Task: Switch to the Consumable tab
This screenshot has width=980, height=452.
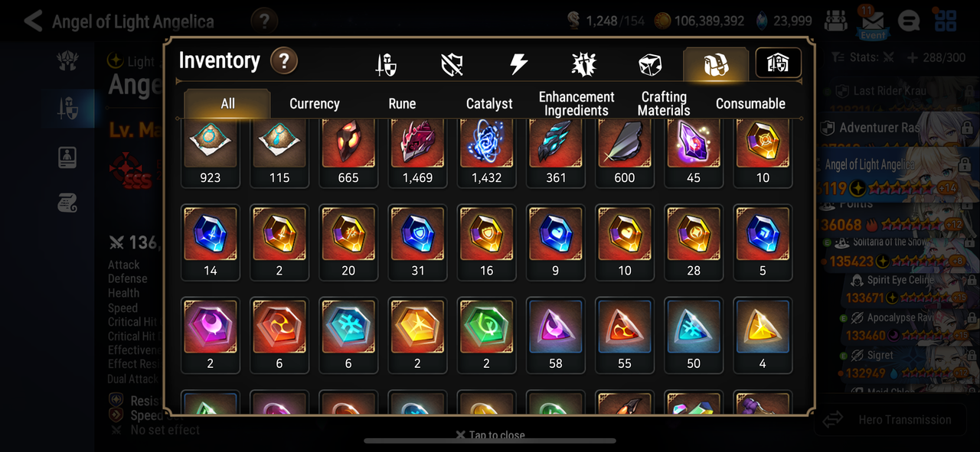Action: click(750, 103)
